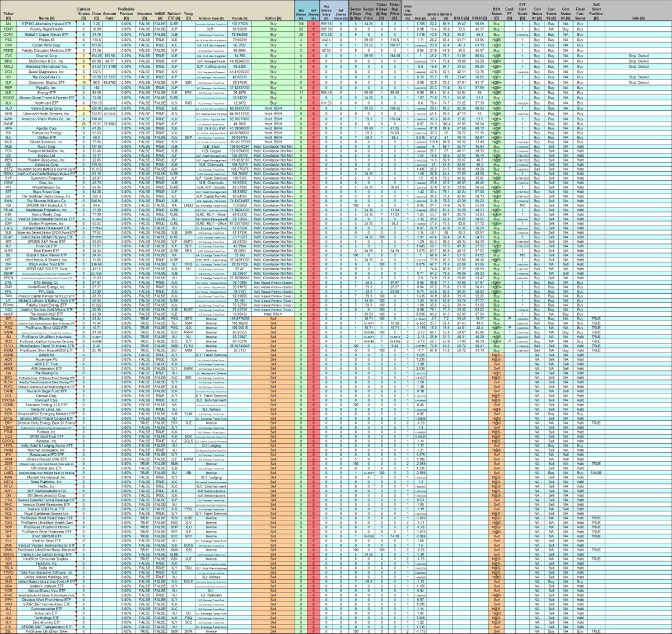Click the VLO ticker cell
The image size is (672, 634).
tap(8, 108)
